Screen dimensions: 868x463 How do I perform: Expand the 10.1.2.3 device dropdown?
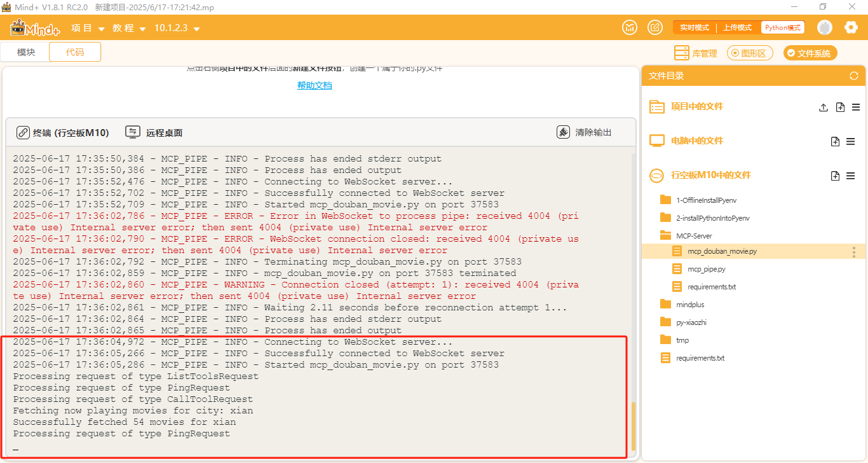coord(177,28)
